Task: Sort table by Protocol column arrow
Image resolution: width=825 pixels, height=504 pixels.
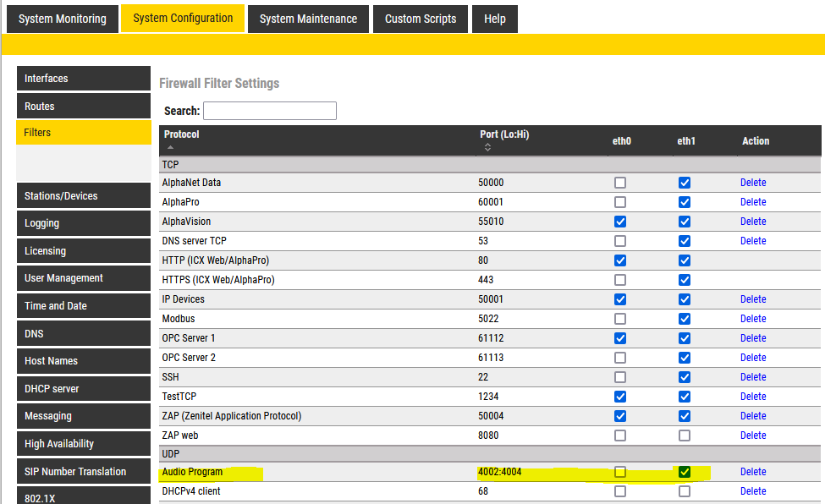Action: (x=169, y=147)
